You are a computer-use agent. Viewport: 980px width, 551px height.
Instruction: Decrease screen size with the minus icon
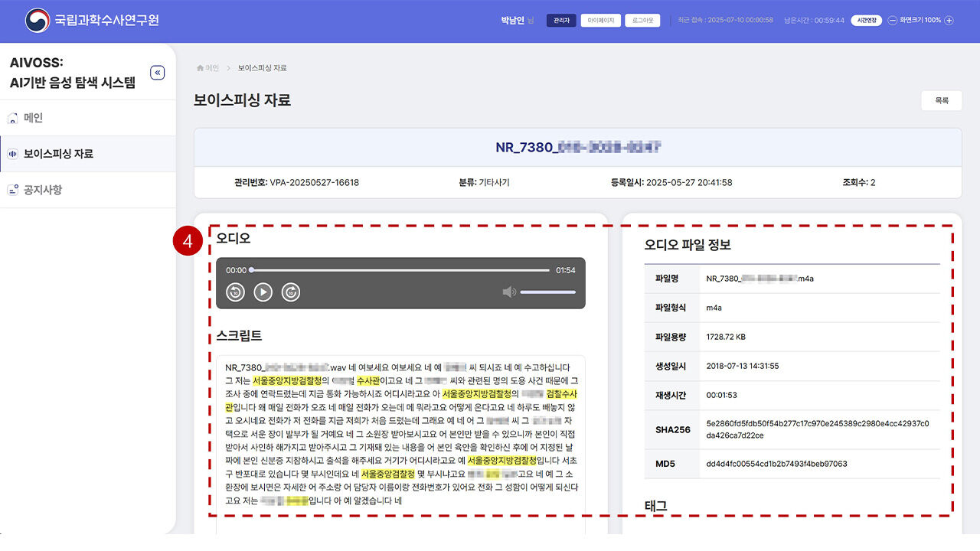893,20
